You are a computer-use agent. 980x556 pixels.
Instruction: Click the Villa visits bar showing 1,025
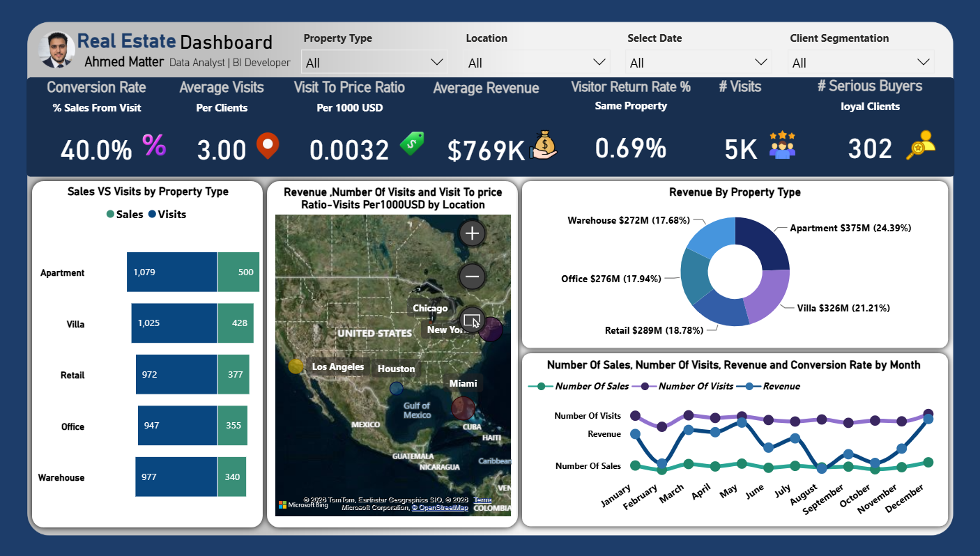point(174,323)
